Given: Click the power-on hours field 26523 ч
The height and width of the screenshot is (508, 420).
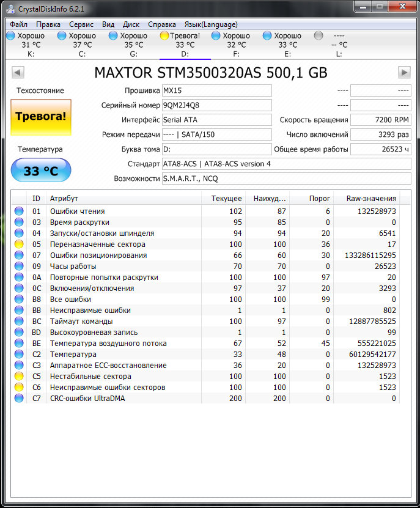Looking at the screenshot, I should (381, 149).
